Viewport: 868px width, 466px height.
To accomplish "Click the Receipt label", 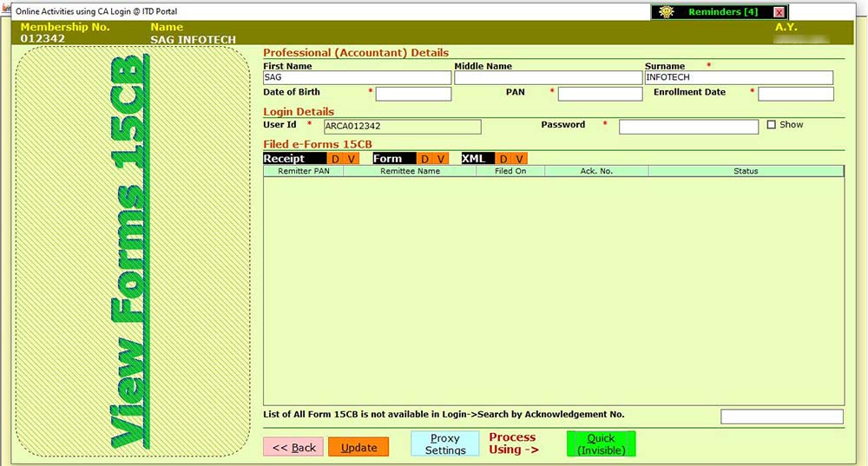I will tap(294, 159).
